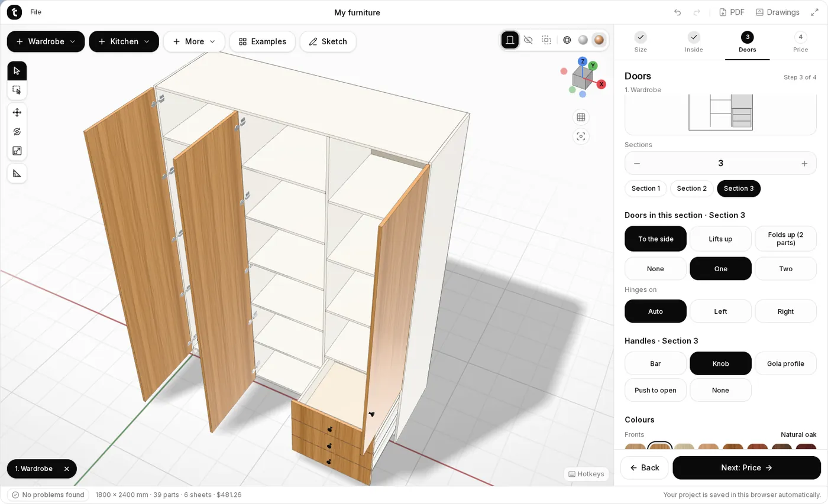Set hinges on Left

click(720, 311)
